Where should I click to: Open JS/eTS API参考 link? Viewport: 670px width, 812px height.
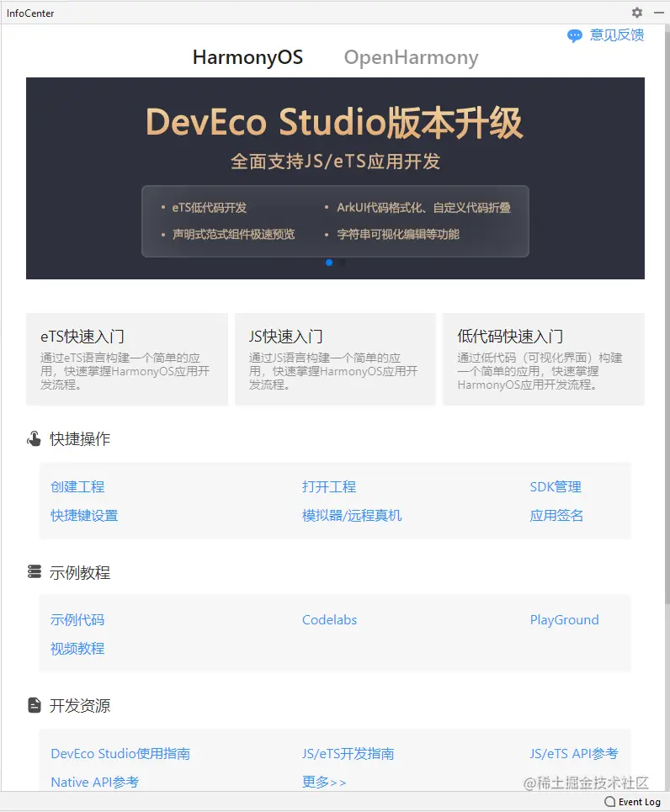click(573, 753)
